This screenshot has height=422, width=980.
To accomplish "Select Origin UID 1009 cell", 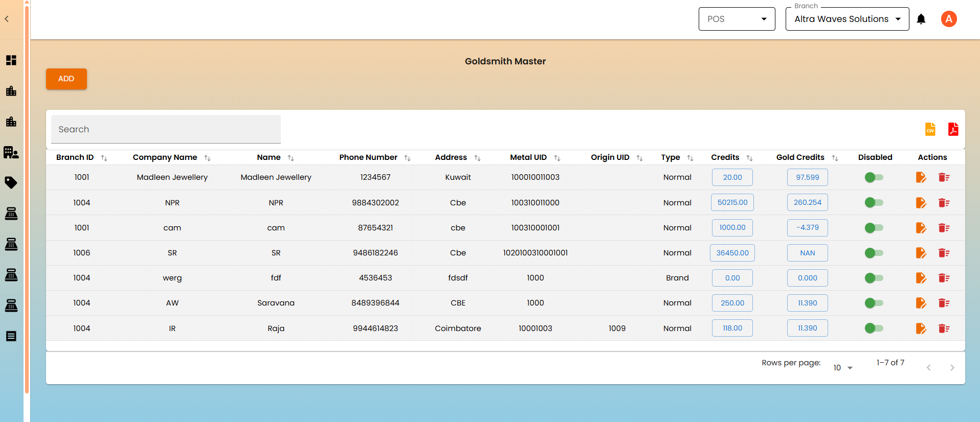I will pyautogui.click(x=617, y=329).
